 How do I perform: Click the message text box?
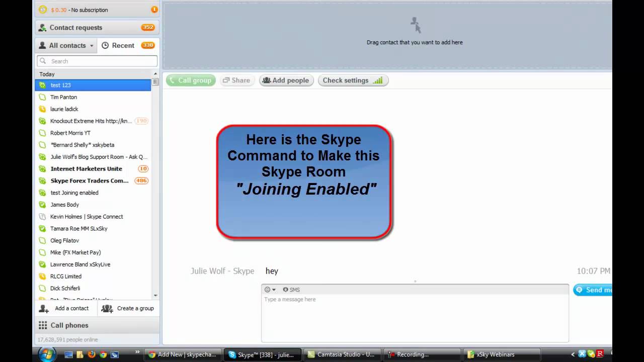click(x=415, y=318)
